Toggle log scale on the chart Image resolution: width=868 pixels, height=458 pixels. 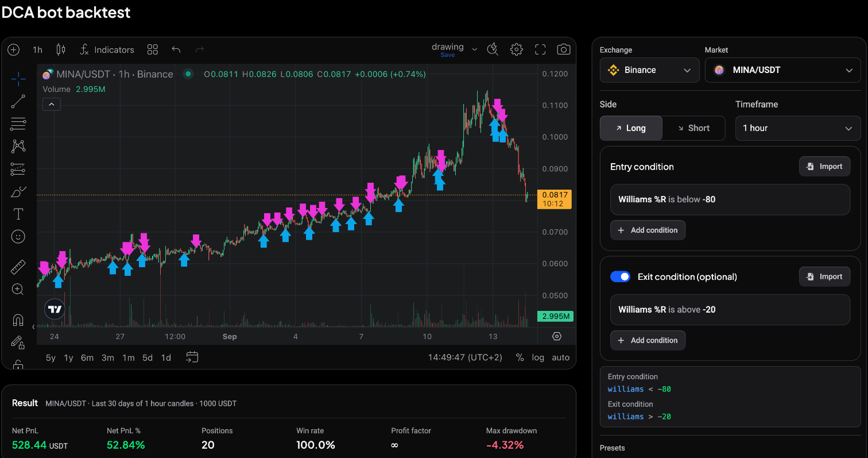click(538, 357)
